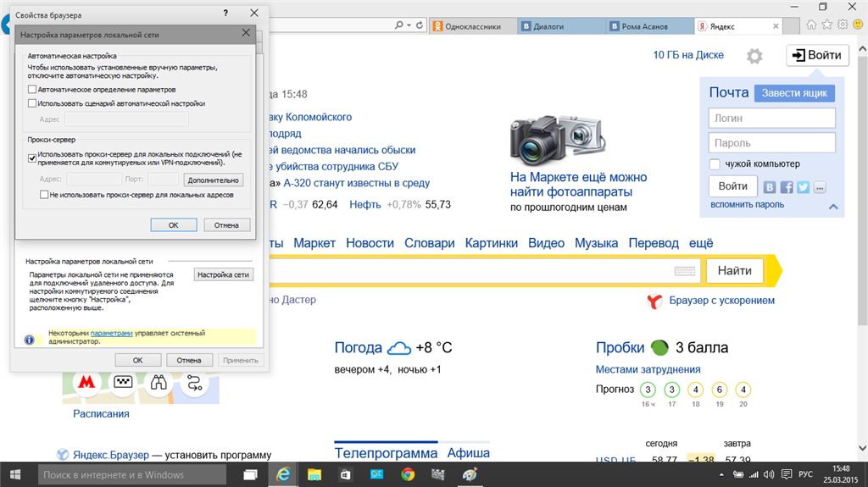Enable Использовать сценарий автоматической настройки checkbox
The height and width of the screenshot is (487, 868).
pos(32,103)
